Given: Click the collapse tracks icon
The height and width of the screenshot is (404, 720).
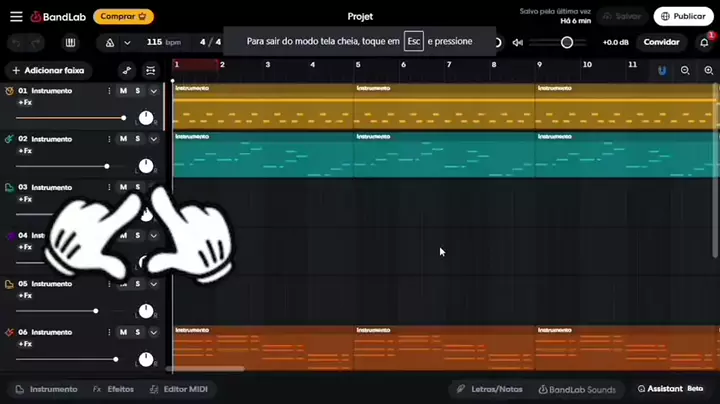Looking at the screenshot, I should point(150,70).
